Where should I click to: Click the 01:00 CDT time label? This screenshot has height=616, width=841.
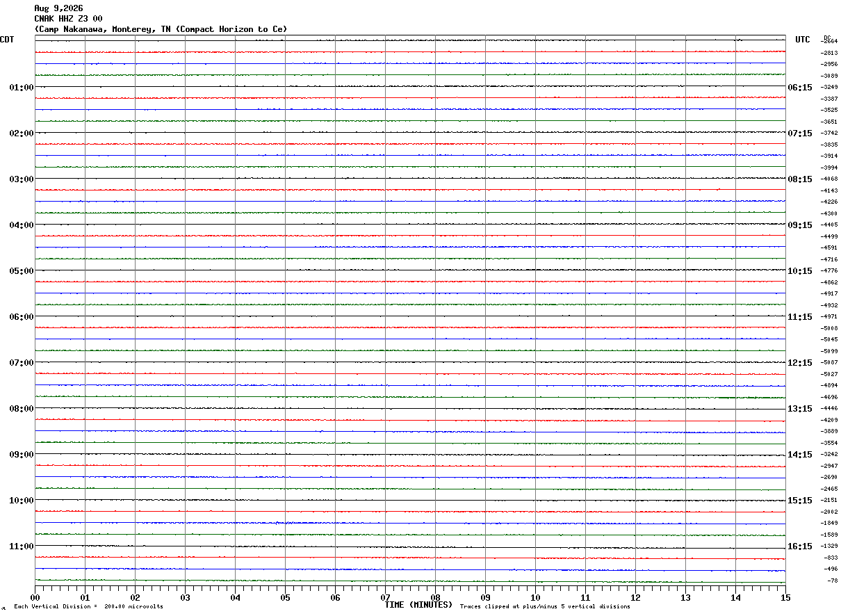point(22,88)
